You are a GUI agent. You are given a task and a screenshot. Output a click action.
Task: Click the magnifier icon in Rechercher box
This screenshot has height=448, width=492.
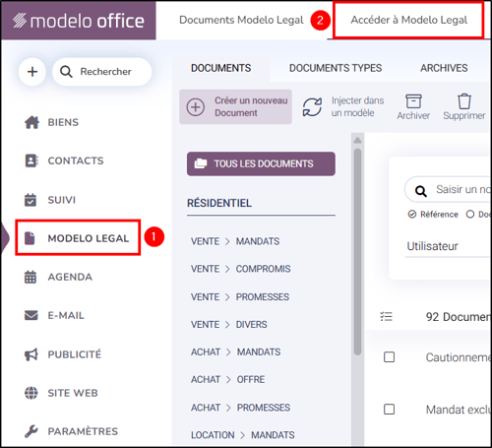(x=66, y=72)
